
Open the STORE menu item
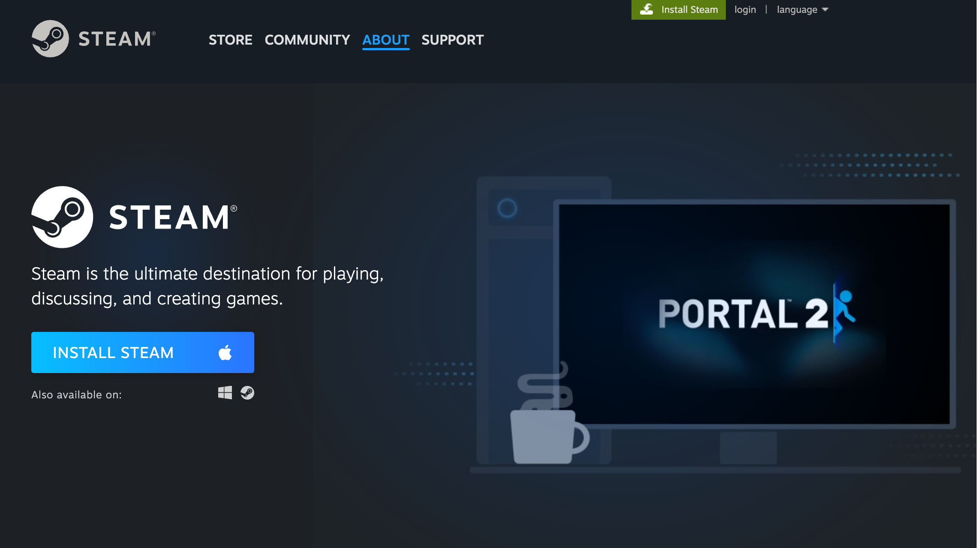(230, 40)
